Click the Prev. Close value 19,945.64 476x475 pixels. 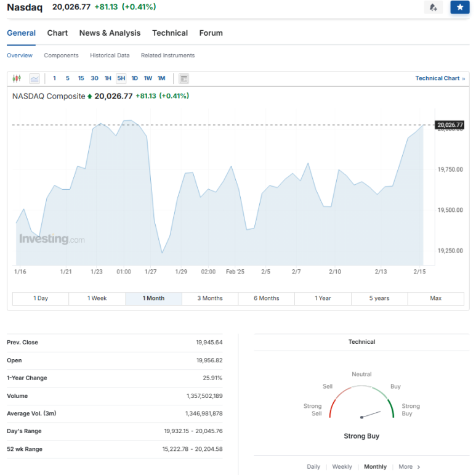pyautogui.click(x=209, y=343)
